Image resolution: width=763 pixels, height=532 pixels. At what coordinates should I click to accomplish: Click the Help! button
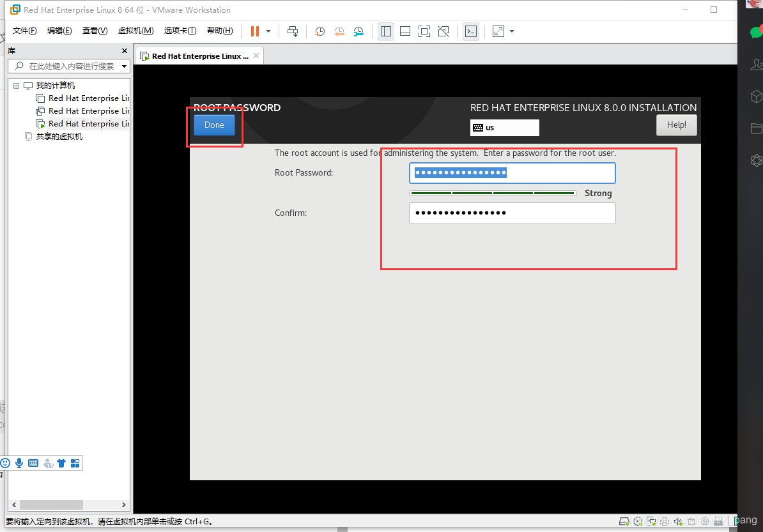pos(676,125)
